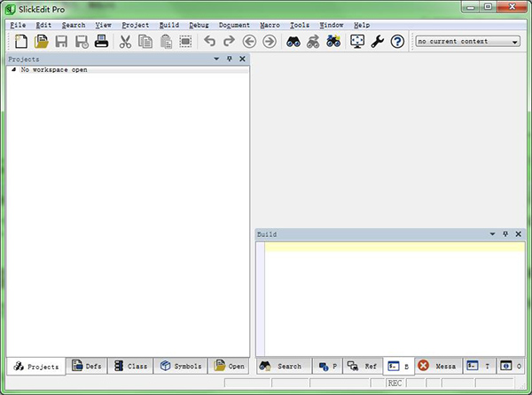Screen dimensions: 532x395
Task: Open the current context dropdown
Action: (x=468, y=42)
